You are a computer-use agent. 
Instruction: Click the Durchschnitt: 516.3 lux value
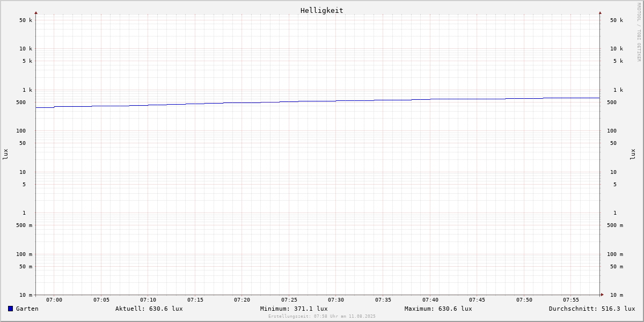pyautogui.click(x=592, y=309)
